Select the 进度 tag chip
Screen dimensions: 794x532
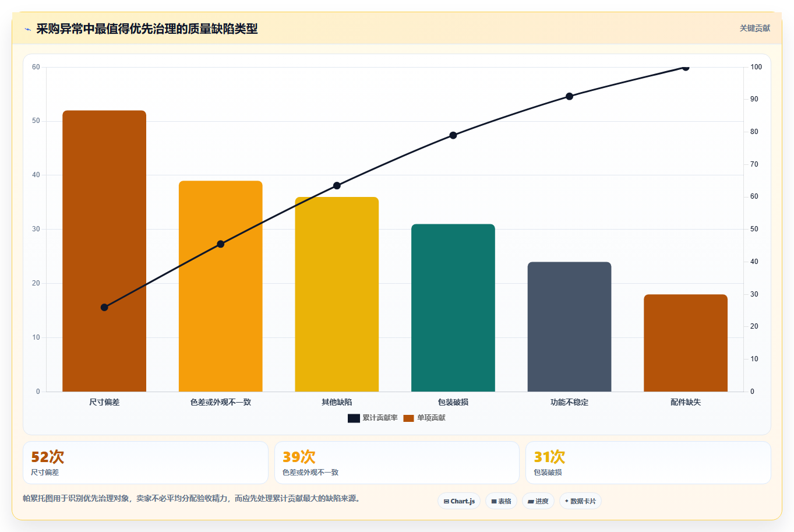tap(538, 501)
